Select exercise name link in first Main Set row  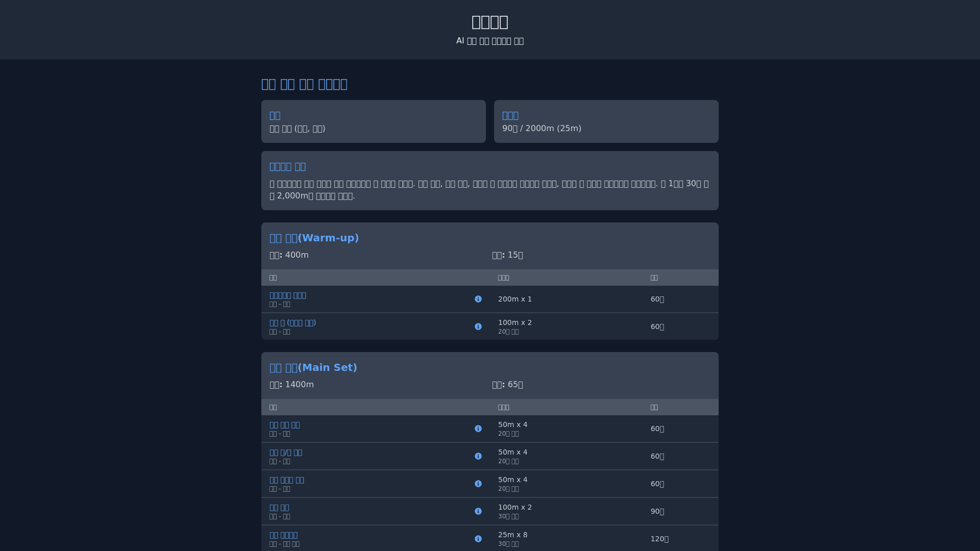click(284, 425)
